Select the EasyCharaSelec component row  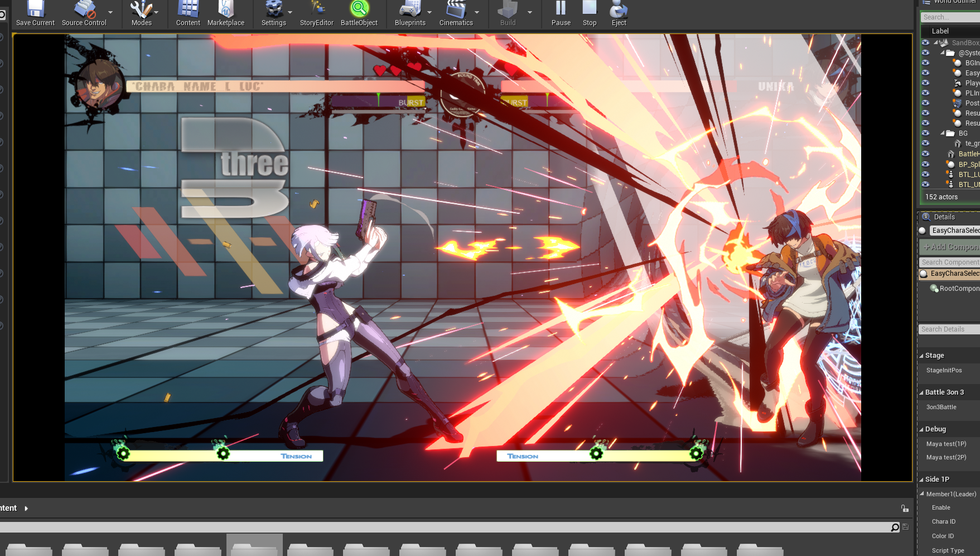pyautogui.click(x=949, y=274)
